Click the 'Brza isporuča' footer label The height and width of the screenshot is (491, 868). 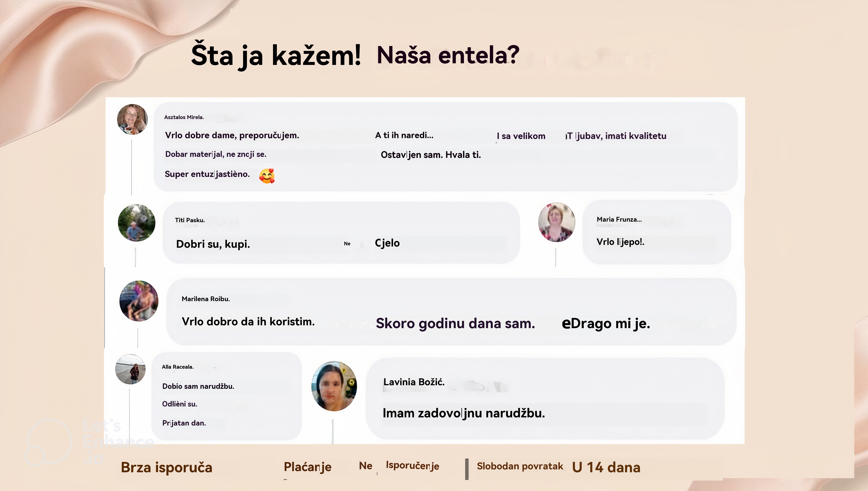[166, 467]
